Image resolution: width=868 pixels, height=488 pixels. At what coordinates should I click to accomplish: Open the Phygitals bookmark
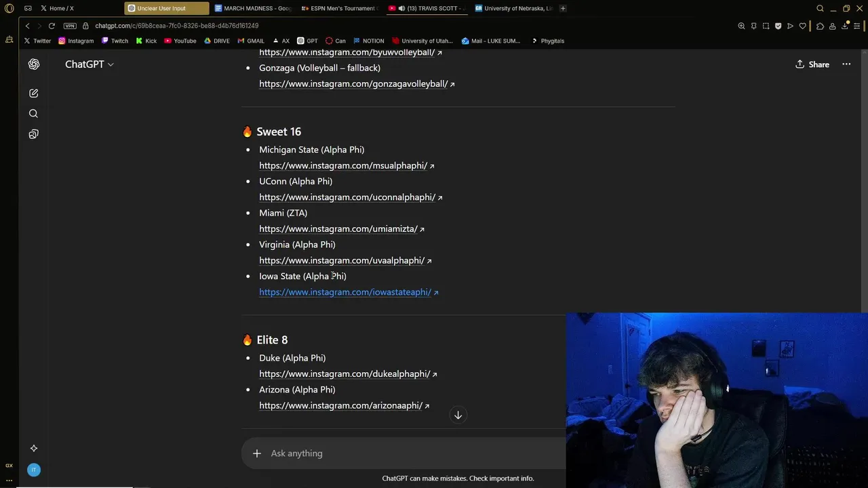point(548,41)
